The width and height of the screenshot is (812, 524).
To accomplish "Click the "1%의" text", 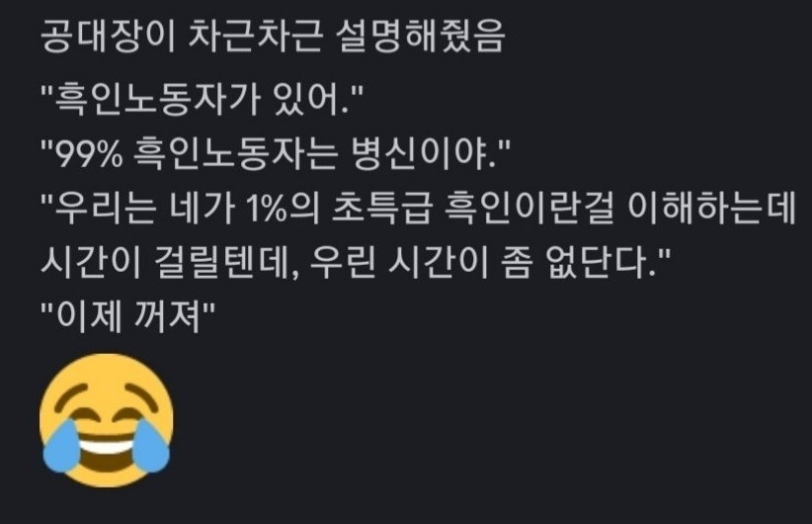I will point(283,209).
